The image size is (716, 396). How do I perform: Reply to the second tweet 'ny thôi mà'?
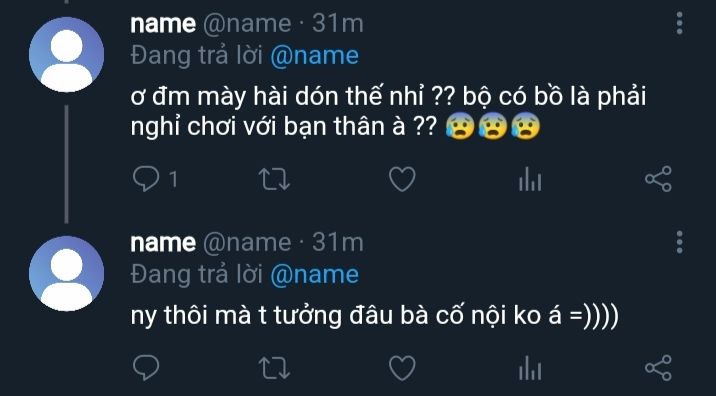pos(146,368)
